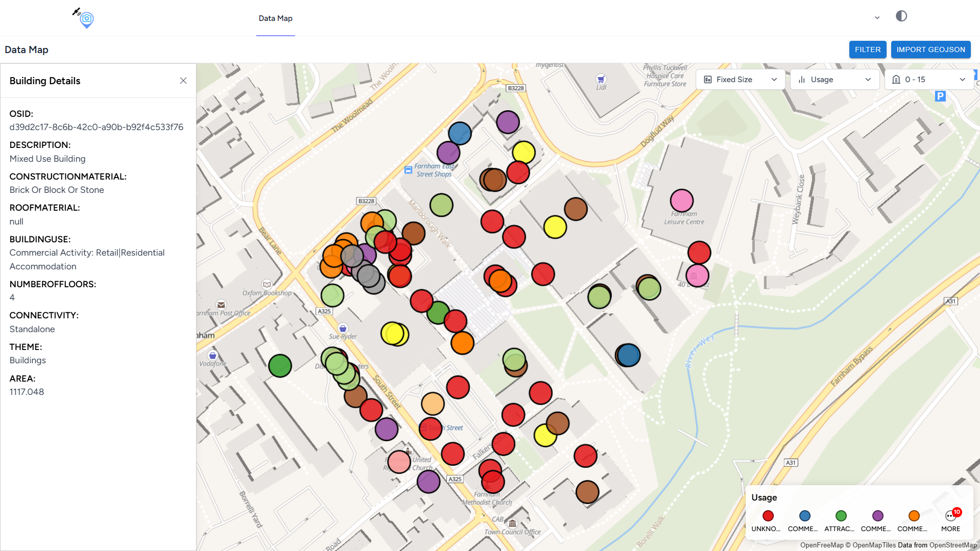Image resolution: width=980 pixels, height=551 pixels.
Task: Click the satellite camera app logo
Action: [x=84, y=18]
